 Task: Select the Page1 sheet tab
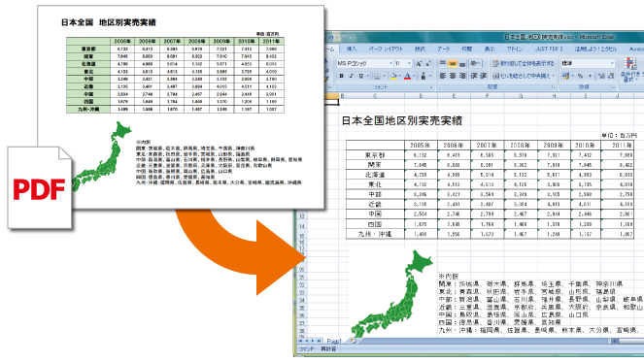334,341
